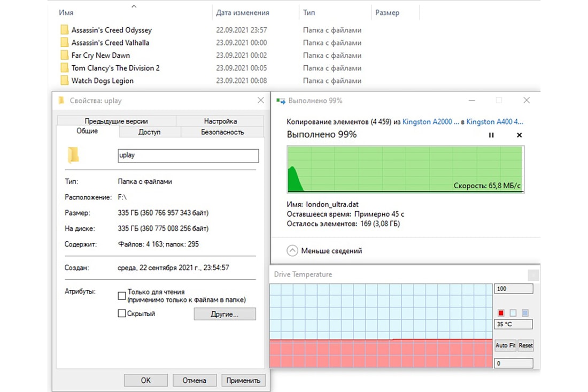Open the Kingston A2000 source link
The width and height of the screenshot is (588, 392).
(x=430, y=121)
